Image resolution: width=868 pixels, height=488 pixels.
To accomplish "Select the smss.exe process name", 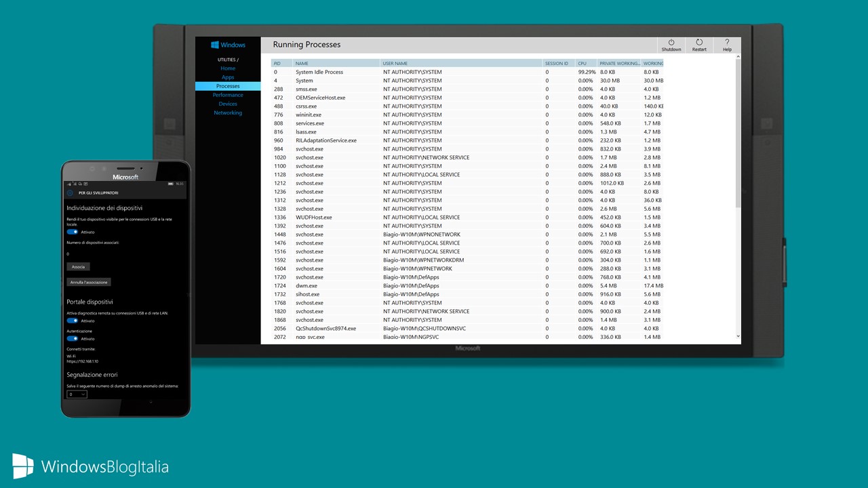I will click(x=306, y=89).
